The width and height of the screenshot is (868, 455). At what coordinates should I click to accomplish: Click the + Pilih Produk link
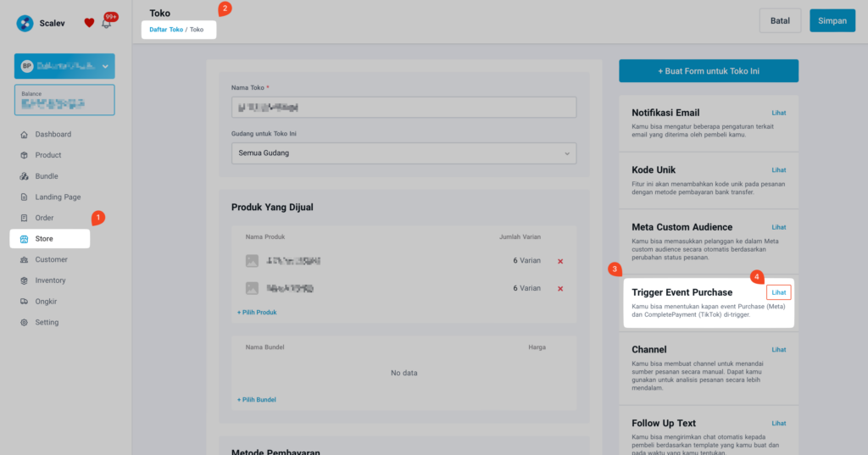[257, 312]
